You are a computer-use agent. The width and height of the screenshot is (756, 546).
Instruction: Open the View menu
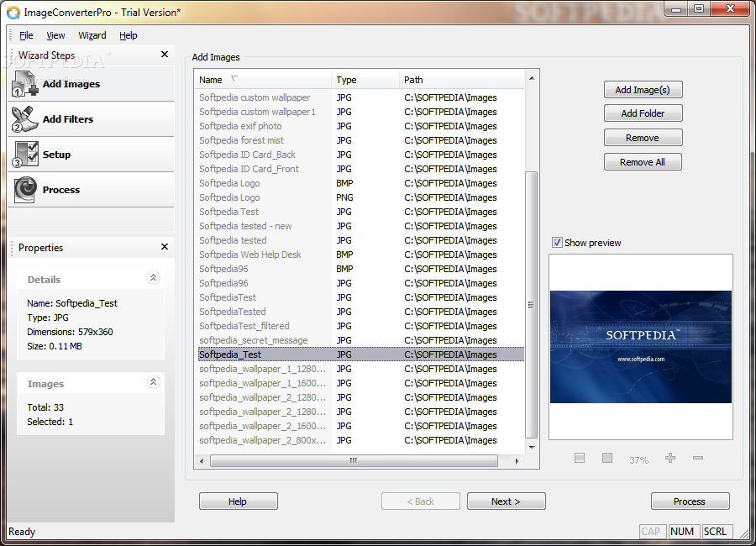pyautogui.click(x=55, y=35)
